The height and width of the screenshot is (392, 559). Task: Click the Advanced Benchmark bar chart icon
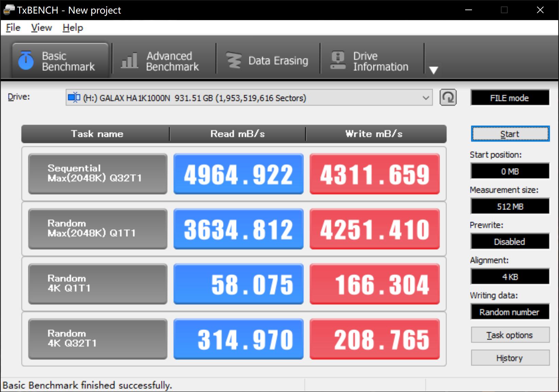[130, 61]
